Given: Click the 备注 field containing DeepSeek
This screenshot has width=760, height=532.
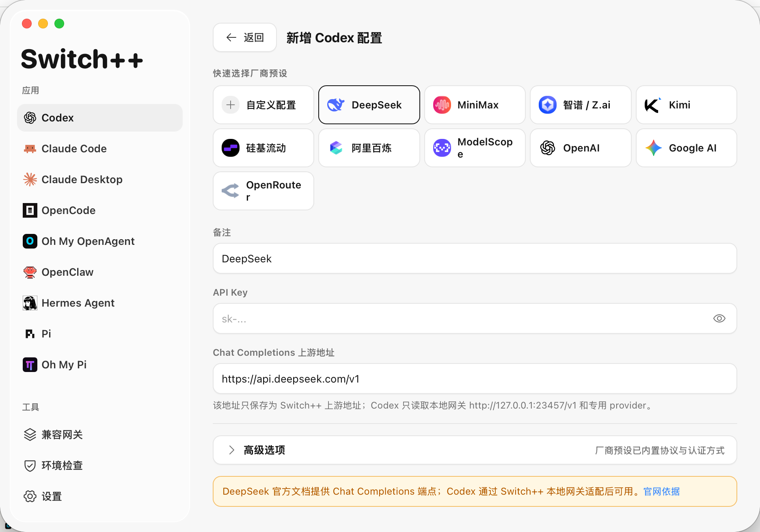Looking at the screenshot, I should [475, 258].
